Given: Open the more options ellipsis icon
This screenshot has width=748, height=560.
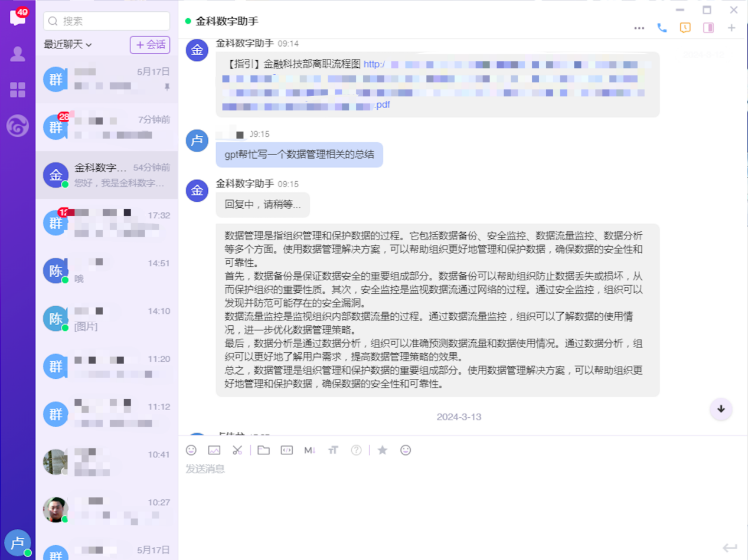Looking at the screenshot, I should (639, 28).
